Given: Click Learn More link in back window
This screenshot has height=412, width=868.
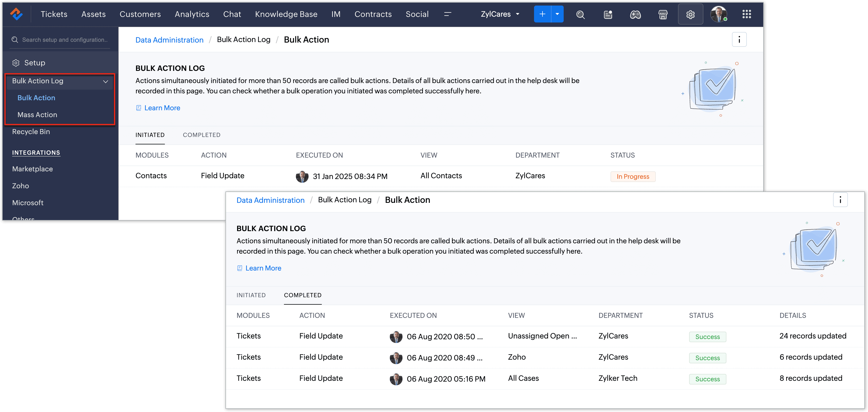Looking at the screenshot, I should (x=162, y=108).
